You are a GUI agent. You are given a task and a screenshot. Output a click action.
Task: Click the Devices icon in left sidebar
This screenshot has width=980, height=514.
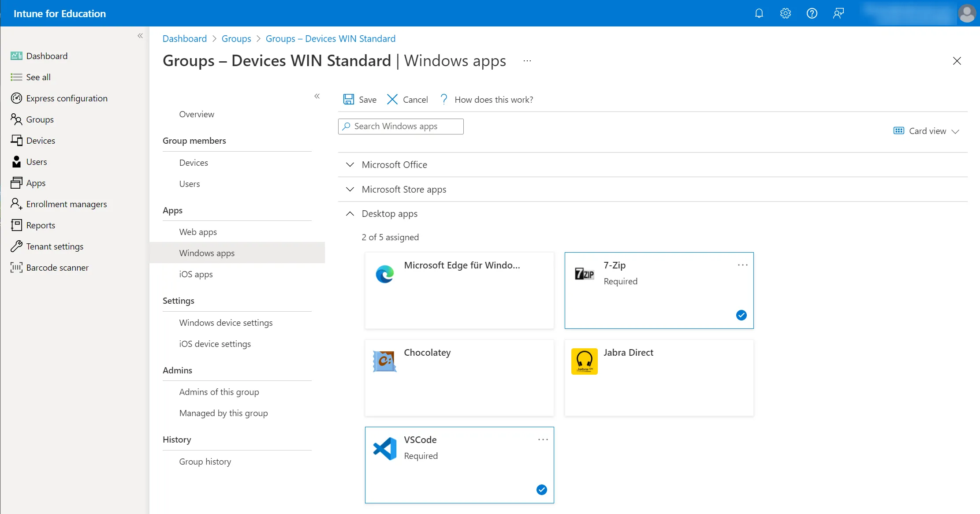[16, 141]
